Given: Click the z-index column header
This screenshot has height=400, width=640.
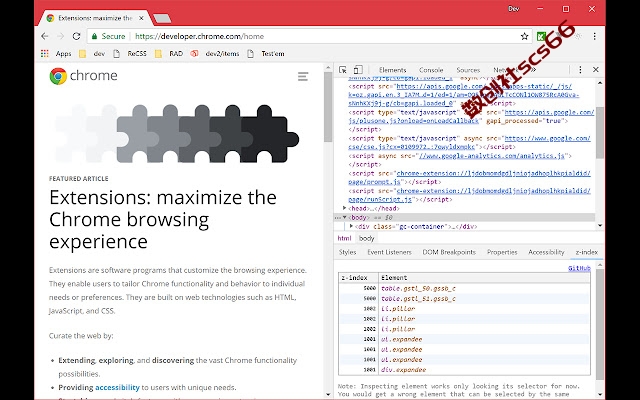Looking at the screenshot, I should click(358, 278).
